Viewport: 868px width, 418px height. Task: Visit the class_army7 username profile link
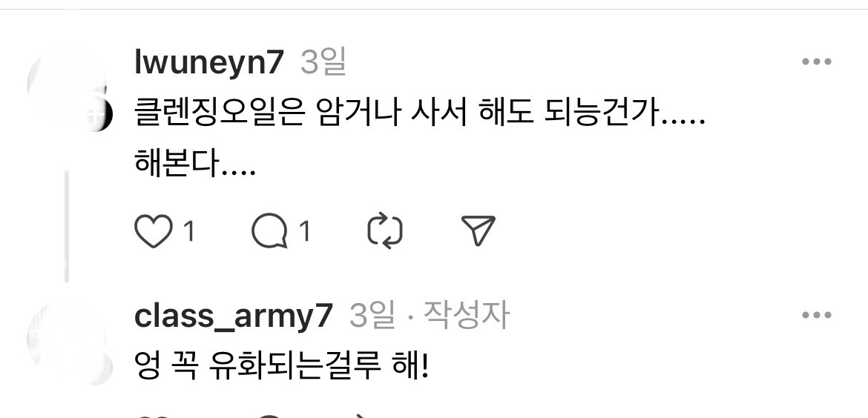tap(234, 316)
